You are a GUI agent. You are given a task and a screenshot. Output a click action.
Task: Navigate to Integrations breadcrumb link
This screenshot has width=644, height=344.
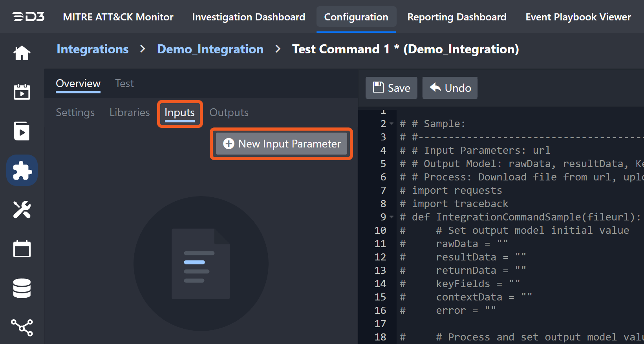[92, 49]
